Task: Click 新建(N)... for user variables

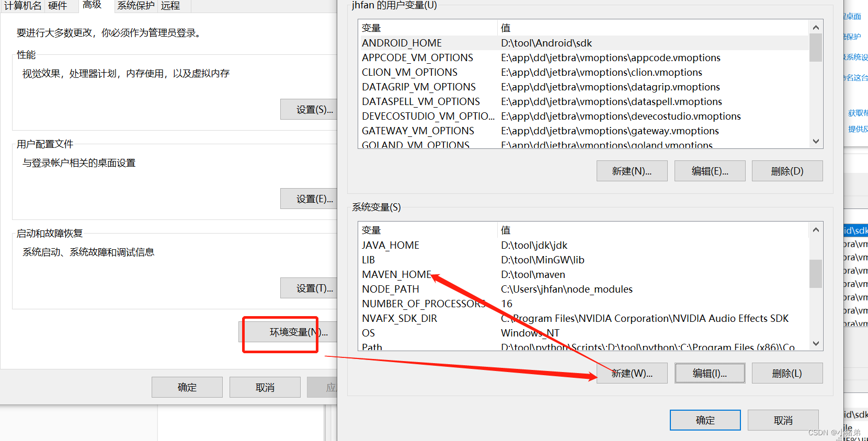Action: tap(632, 171)
